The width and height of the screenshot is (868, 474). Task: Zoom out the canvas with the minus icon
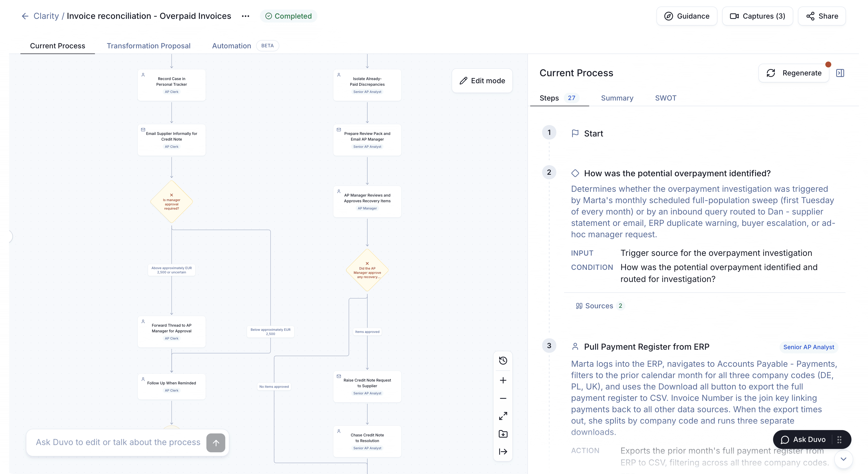pos(503,399)
